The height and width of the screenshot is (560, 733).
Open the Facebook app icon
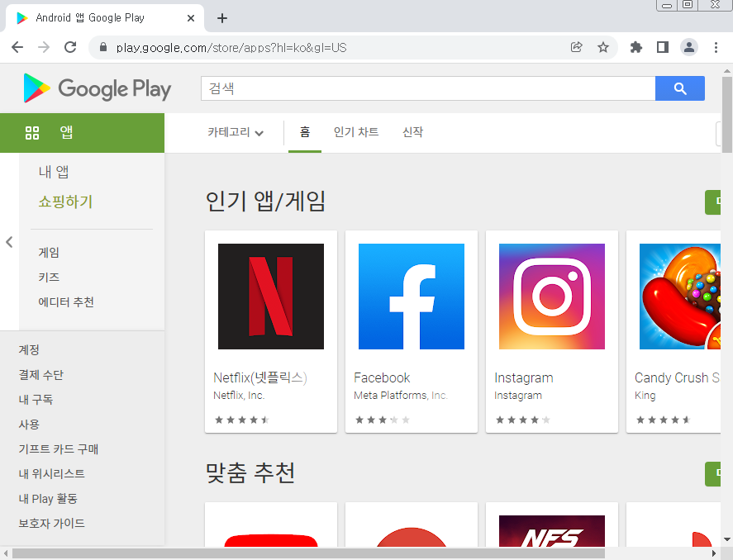[412, 297]
